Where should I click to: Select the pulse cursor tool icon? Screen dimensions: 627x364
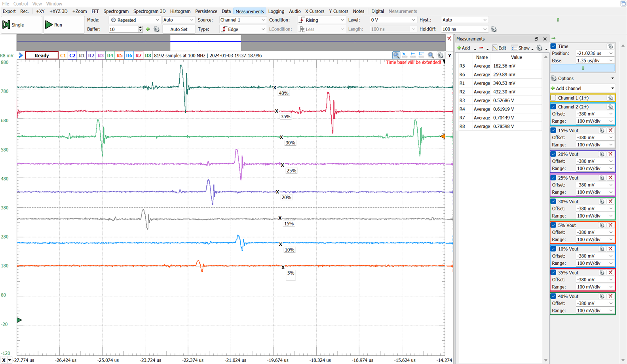point(405,55)
